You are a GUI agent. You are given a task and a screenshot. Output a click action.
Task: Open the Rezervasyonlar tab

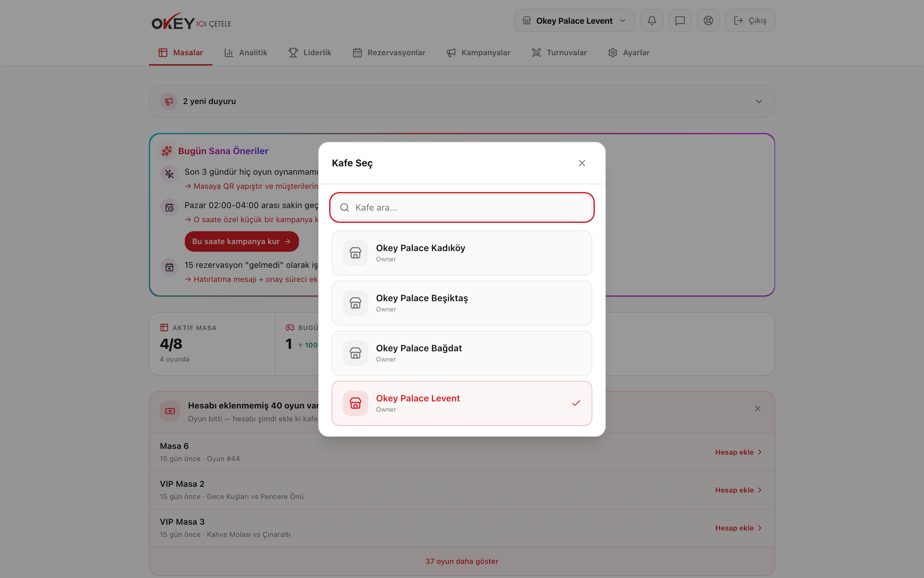coord(389,53)
